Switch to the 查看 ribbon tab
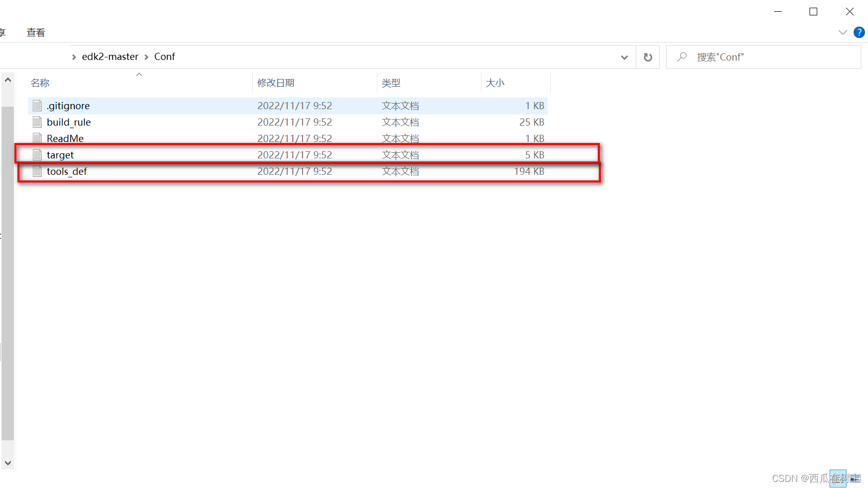The image size is (868, 488). pos(35,32)
